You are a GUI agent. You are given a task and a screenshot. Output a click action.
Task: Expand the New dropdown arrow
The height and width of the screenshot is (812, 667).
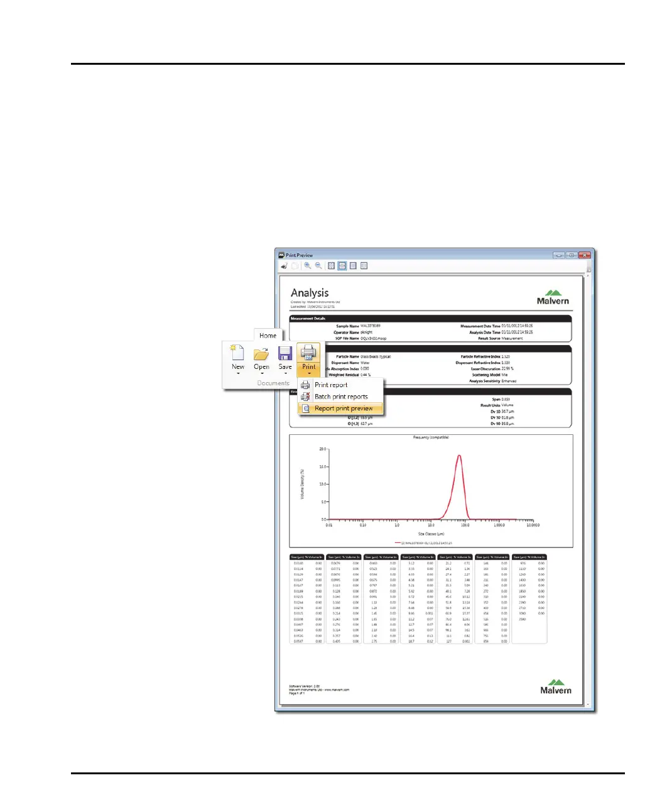(x=238, y=374)
